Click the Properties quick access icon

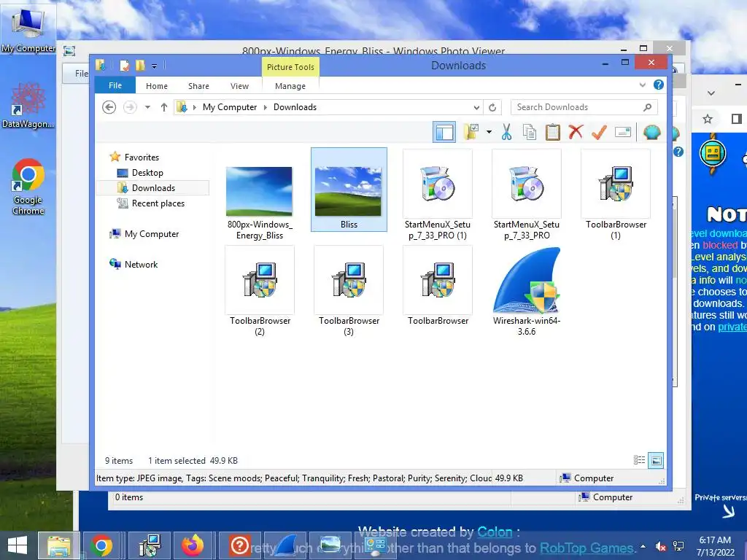click(x=124, y=65)
